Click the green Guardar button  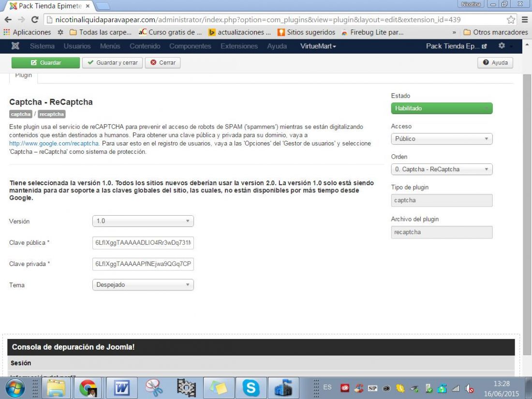point(45,63)
